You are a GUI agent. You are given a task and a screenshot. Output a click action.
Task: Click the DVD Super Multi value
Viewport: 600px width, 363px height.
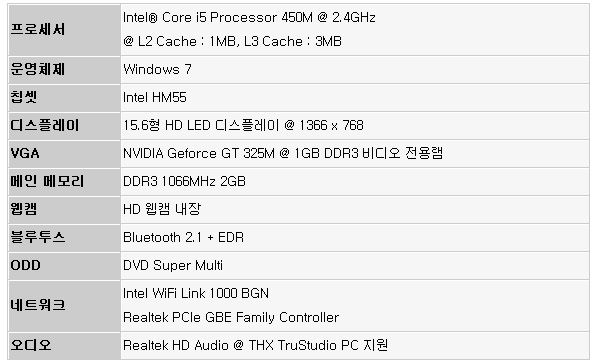pyautogui.click(x=173, y=265)
